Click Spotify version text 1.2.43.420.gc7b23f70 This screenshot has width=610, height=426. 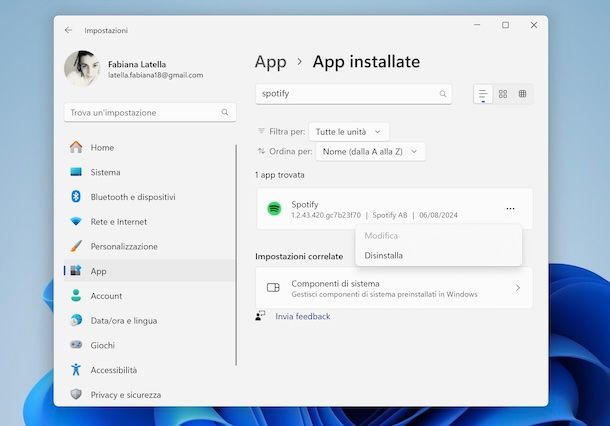click(x=326, y=215)
